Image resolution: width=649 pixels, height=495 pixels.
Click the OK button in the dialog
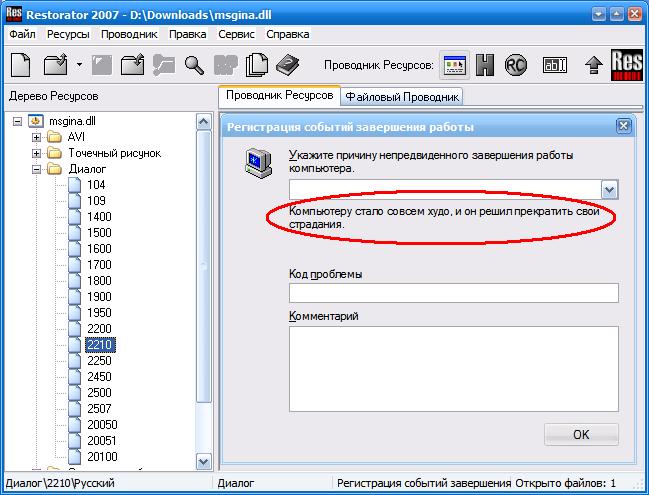[x=581, y=435]
